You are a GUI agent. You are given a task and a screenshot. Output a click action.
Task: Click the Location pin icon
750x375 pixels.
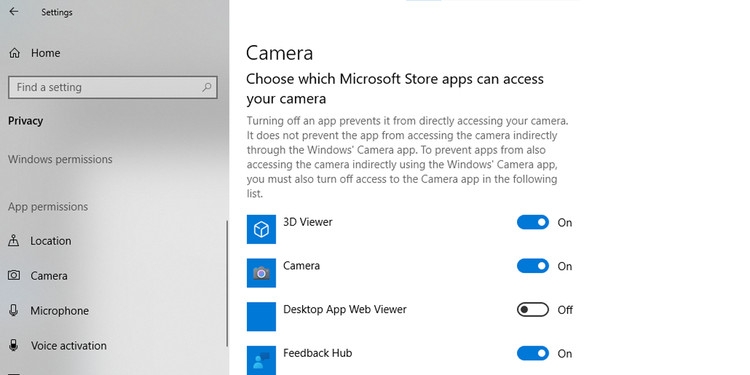14,241
